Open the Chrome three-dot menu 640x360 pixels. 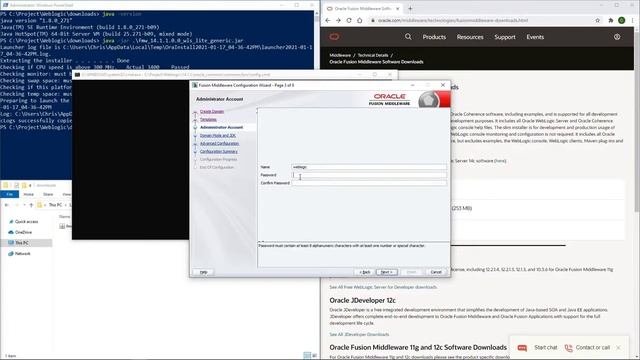633,20
